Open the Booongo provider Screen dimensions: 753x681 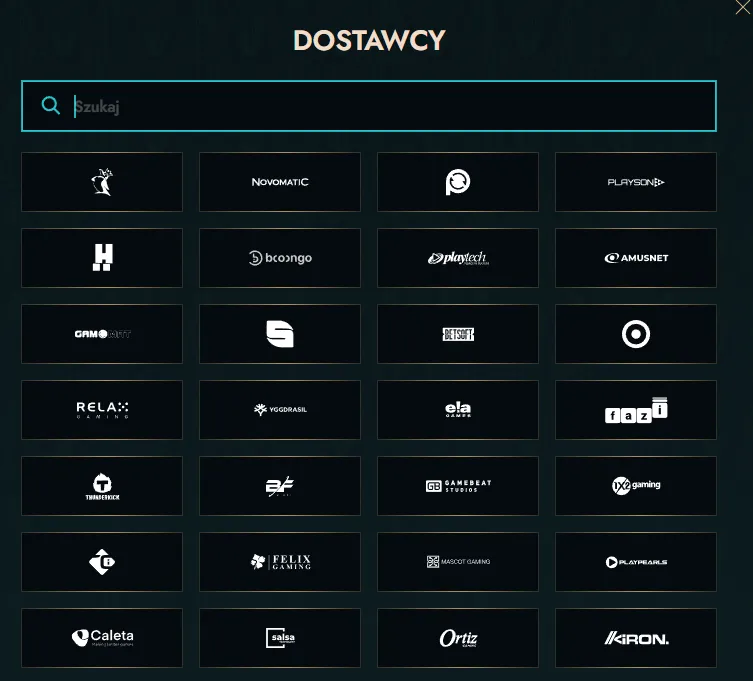pos(280,258)
